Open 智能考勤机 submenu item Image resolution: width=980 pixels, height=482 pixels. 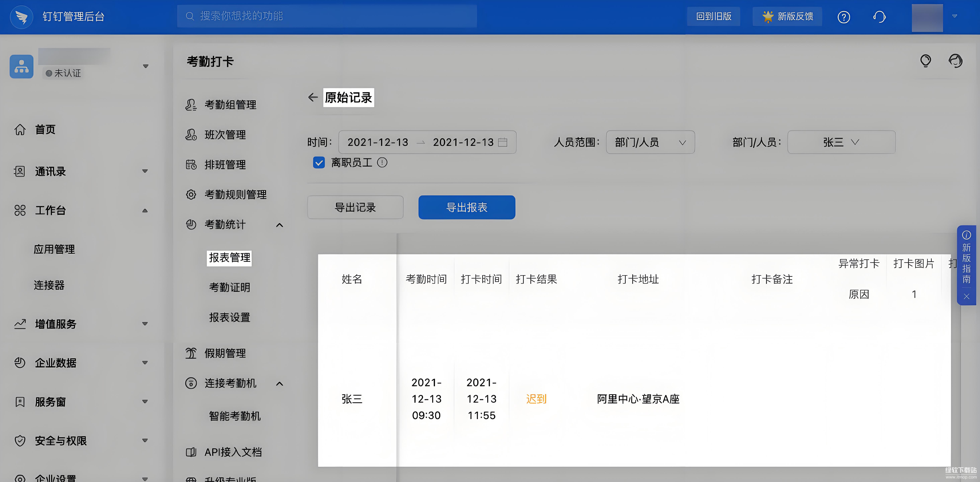point(235,416)
